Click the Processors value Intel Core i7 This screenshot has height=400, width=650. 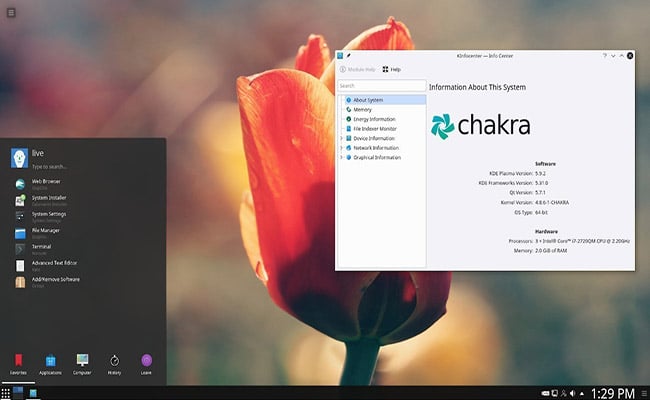click(x=582, y=241)
